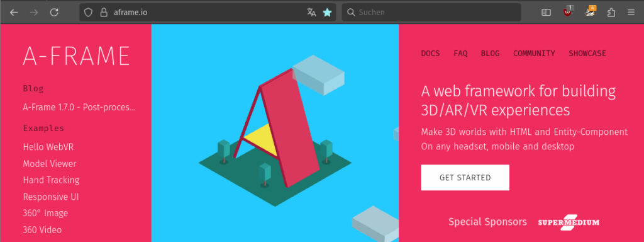
Task: Open the Model Viewer example
Action: coord(50,164)
